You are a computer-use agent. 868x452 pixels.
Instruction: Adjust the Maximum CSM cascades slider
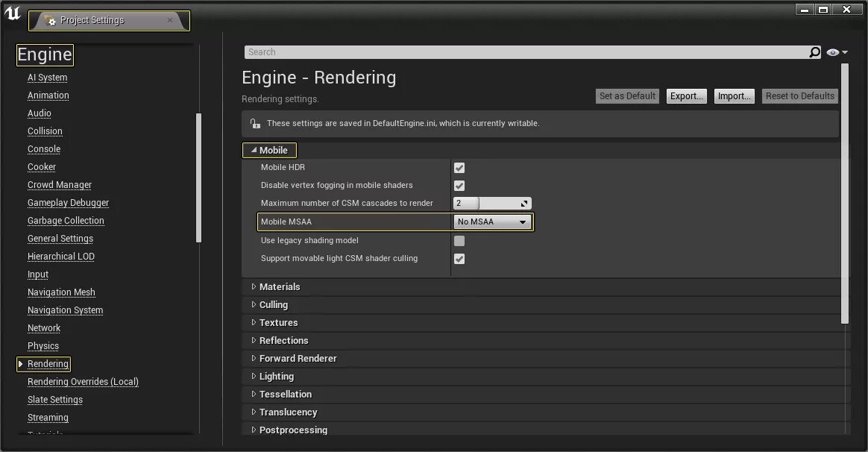[x=492, y=203]
